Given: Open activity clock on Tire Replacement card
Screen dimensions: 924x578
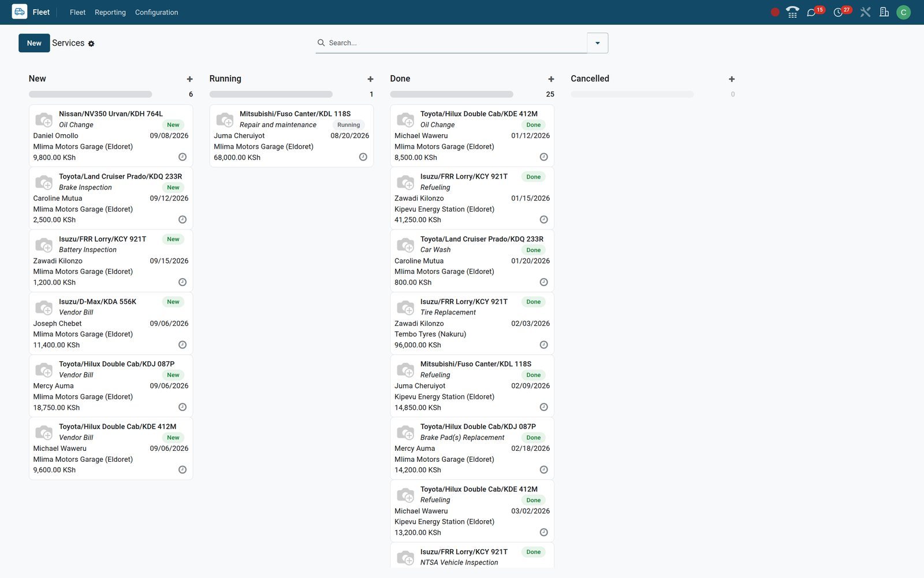Looking at the screenshot, I should [543, 345].
